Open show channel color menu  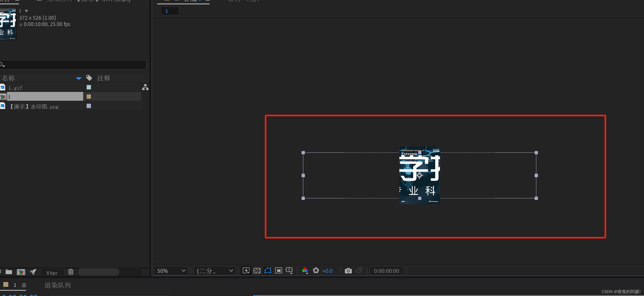click(x=305, y=270)
